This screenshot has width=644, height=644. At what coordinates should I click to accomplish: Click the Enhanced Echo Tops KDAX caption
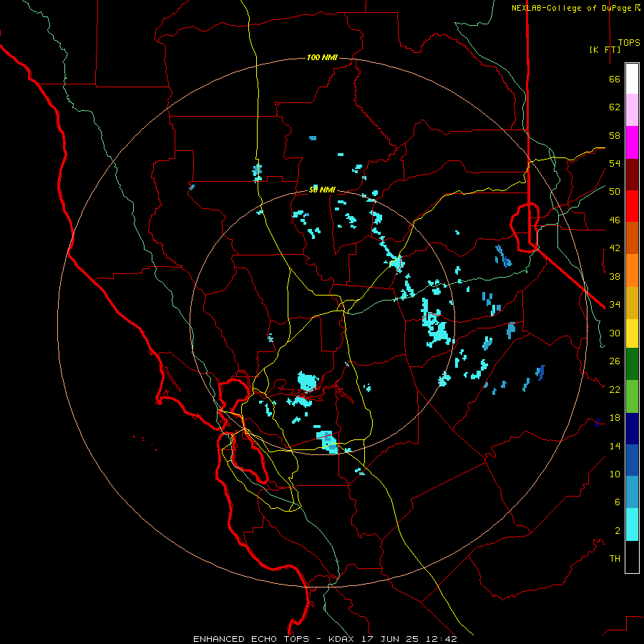point(325,639)
